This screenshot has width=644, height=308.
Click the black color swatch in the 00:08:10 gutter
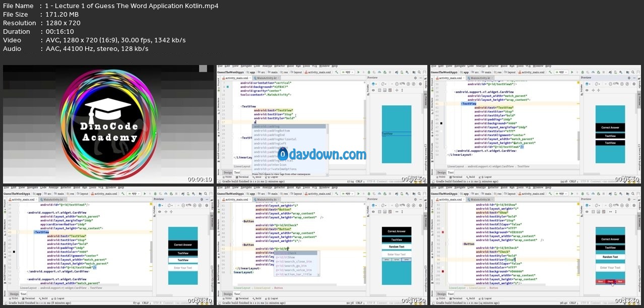coord(14,252)
